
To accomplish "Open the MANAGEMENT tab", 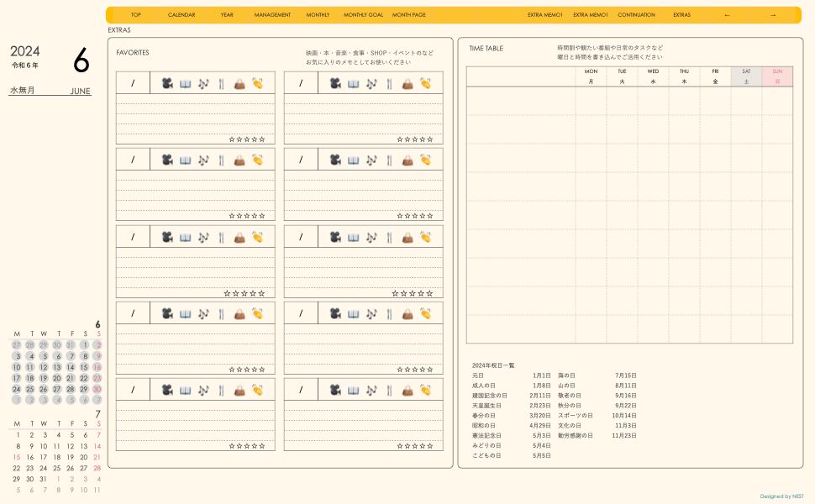I will click(x=272, y=15).
